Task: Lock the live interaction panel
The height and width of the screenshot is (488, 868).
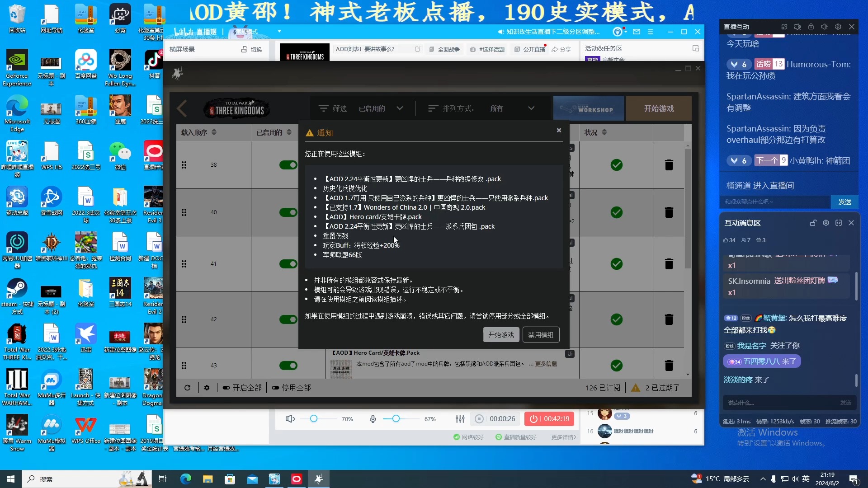Action: pos(811,27)
